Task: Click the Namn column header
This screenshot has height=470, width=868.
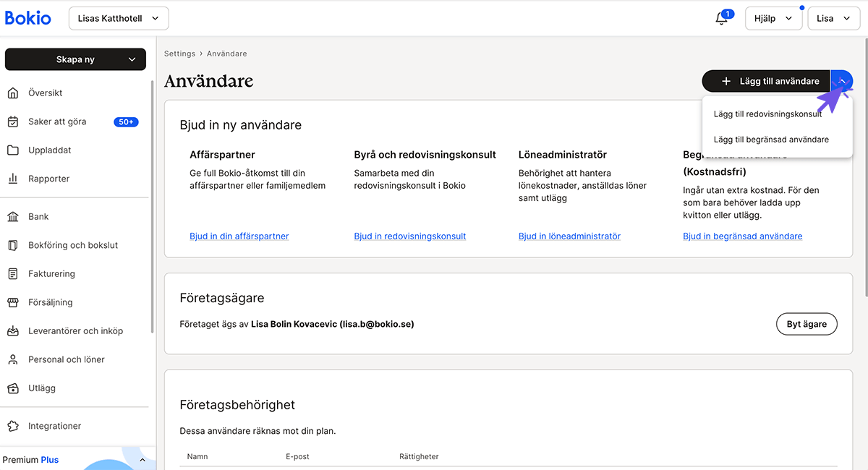Action: click(197, 456)
